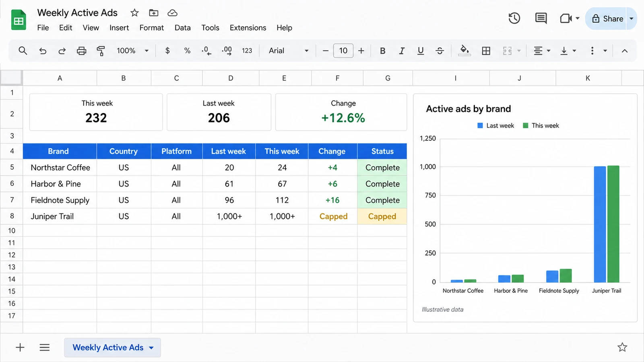Open the video call dropdown arrow
Screen dimensions: 644x362
pos(578,19)
